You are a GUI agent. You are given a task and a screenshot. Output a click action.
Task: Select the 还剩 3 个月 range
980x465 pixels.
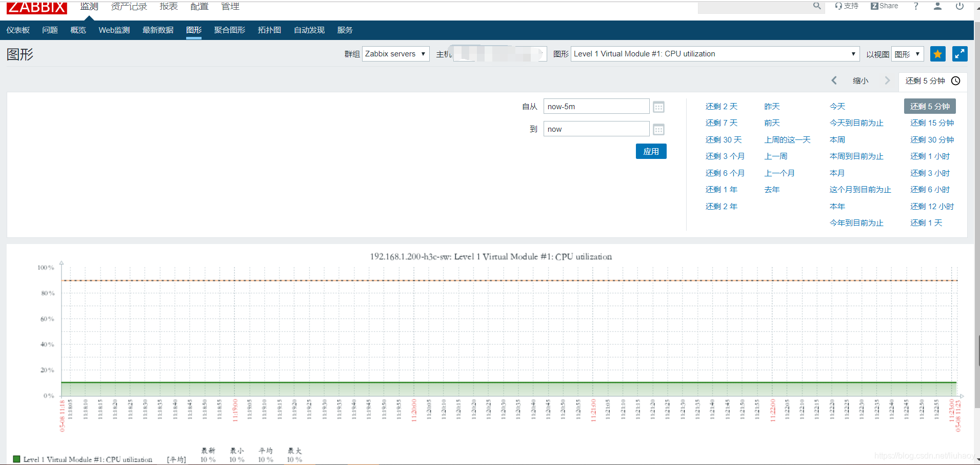[x=725, y=156]
